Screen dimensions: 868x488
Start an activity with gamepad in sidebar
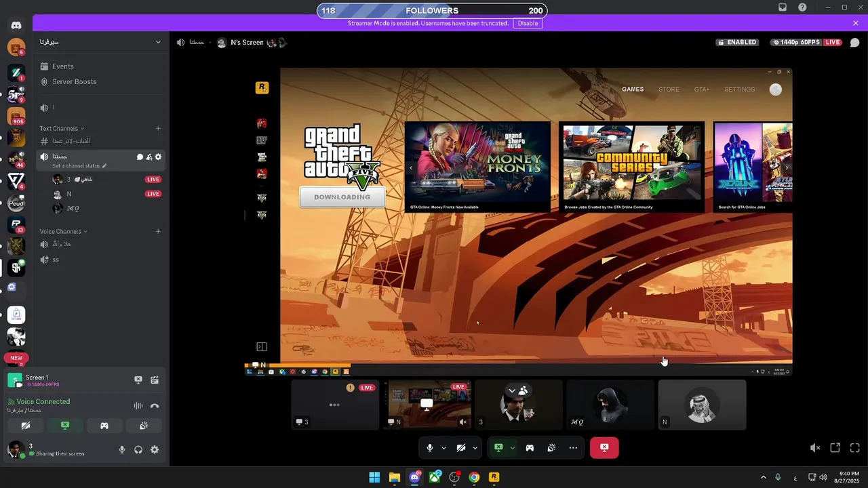[104, 426]
